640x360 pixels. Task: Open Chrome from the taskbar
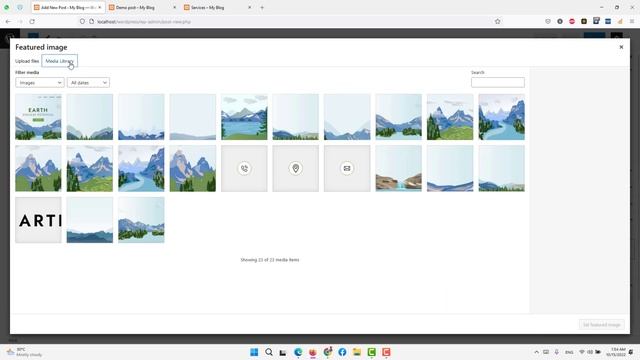[x=327, y=352]
